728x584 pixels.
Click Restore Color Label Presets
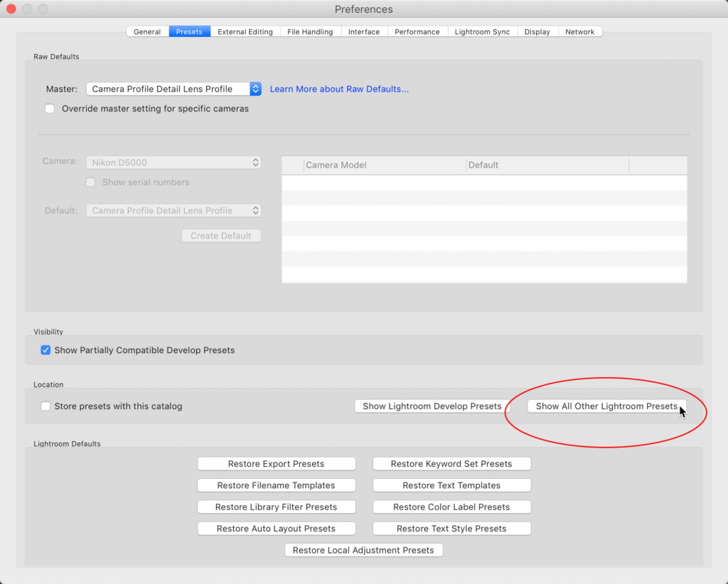pos(451,507)
